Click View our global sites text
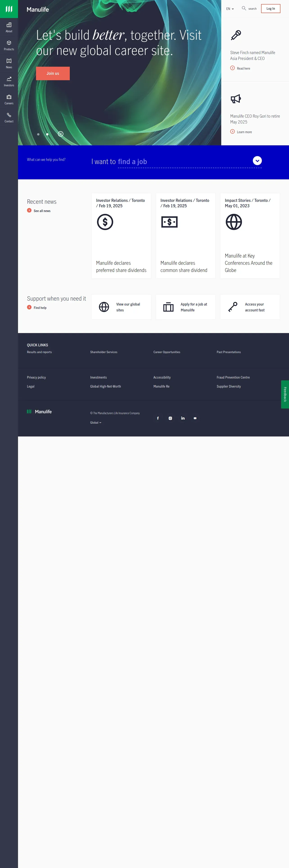 point(128,307)
